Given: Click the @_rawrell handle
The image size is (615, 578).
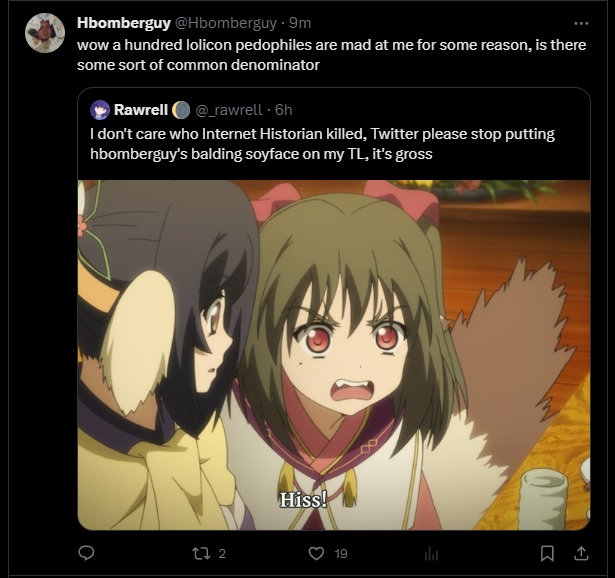Looking at the screenshot, I should [228, 110].
